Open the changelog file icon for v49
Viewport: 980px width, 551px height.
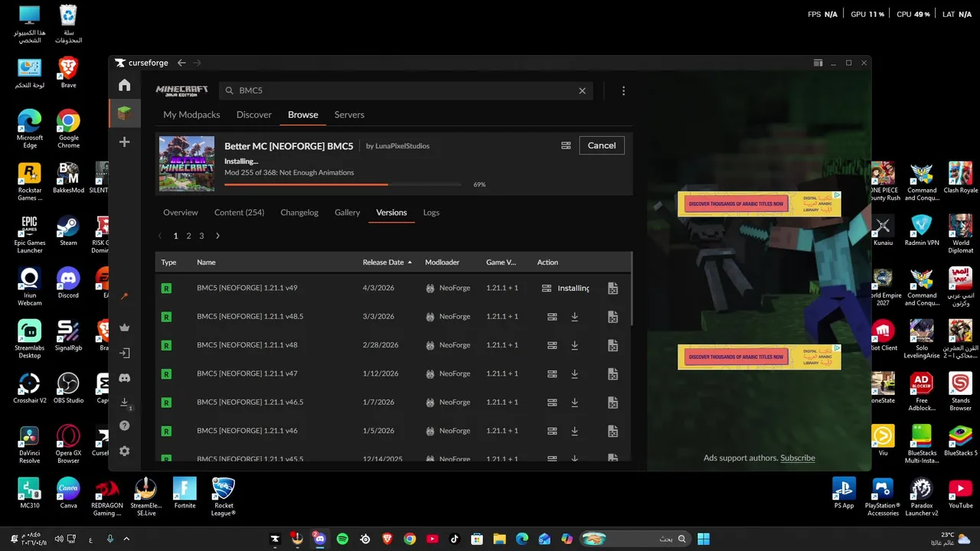pyautogui.click(x=612, y=289)
